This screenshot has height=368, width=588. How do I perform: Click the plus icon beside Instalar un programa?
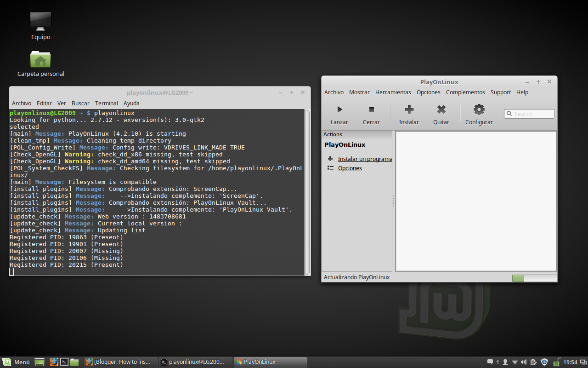(330, 159)
